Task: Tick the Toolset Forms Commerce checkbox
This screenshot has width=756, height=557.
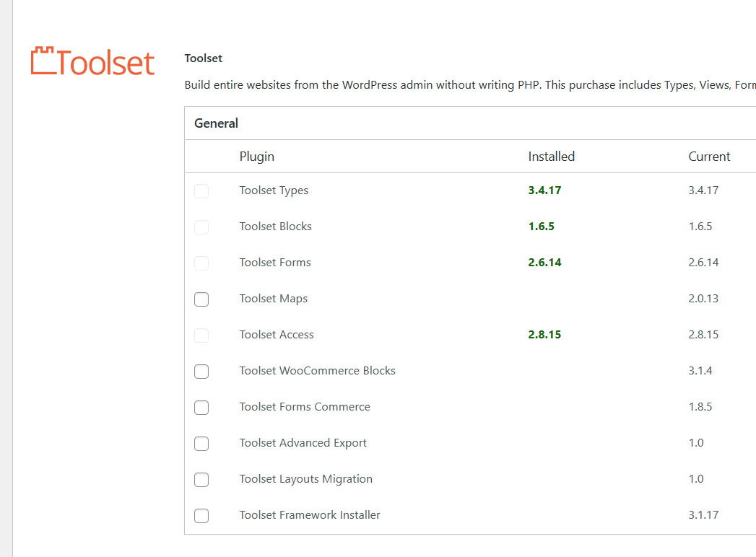Action: pyautogui.click(x=201, y=408)
